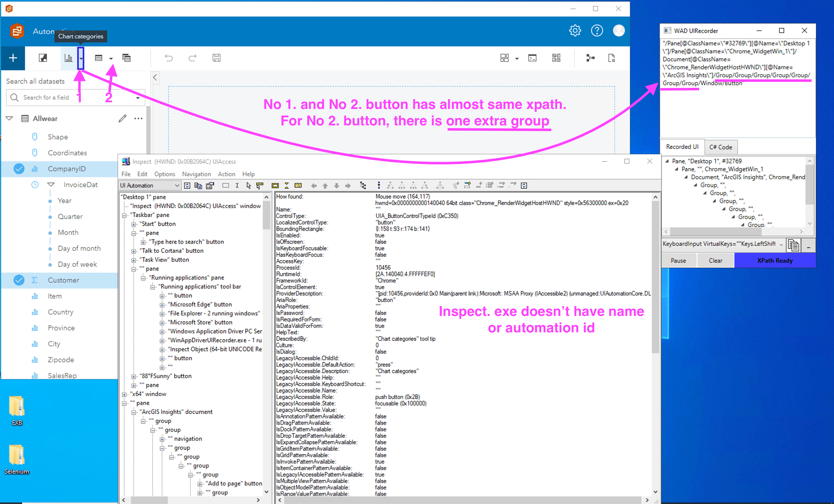
Task: Click the page layout grid icon
Action: (x=505, y=58)
